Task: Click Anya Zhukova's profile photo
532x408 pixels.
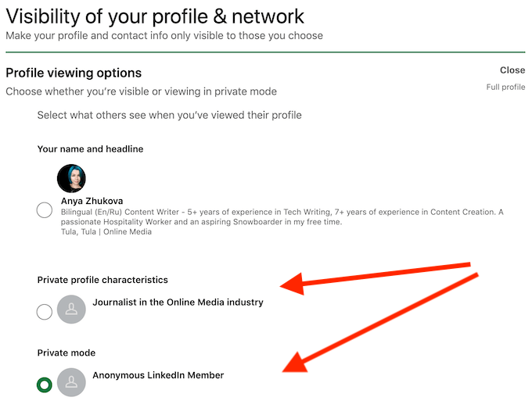Action: 71,178
